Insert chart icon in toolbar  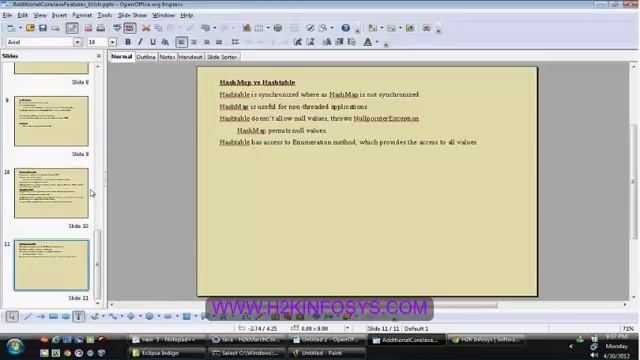click(x=247, y=28)
